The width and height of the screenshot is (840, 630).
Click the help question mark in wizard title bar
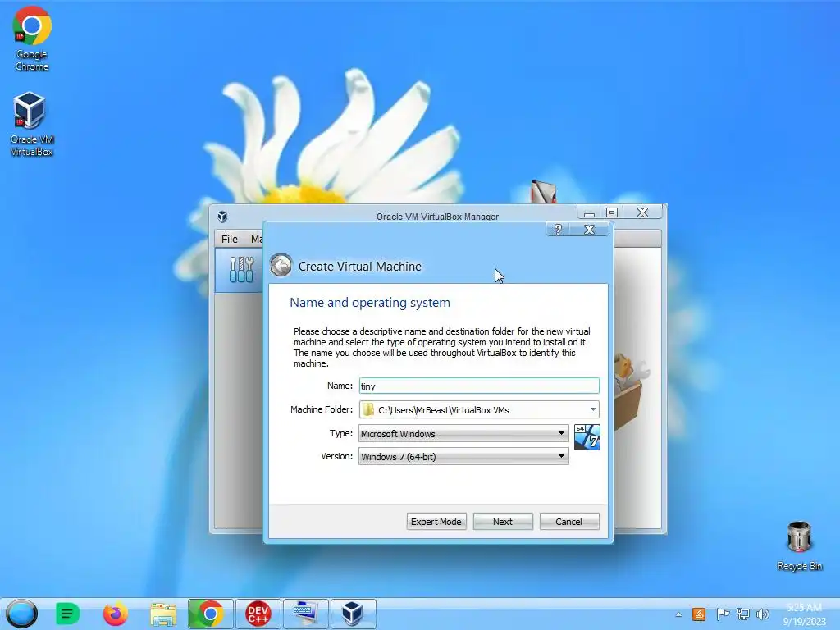[x=558, y=230]
